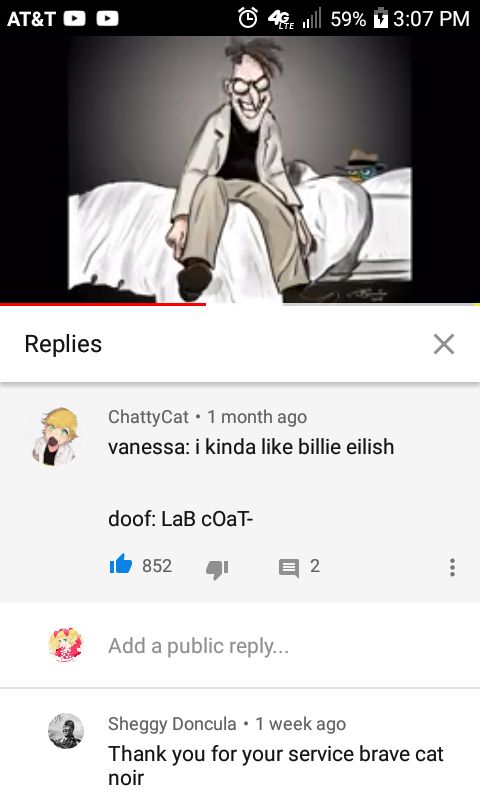The height and width of the screenshot is (792, 480).
Task: Tap the video player image
Action: 240,169
